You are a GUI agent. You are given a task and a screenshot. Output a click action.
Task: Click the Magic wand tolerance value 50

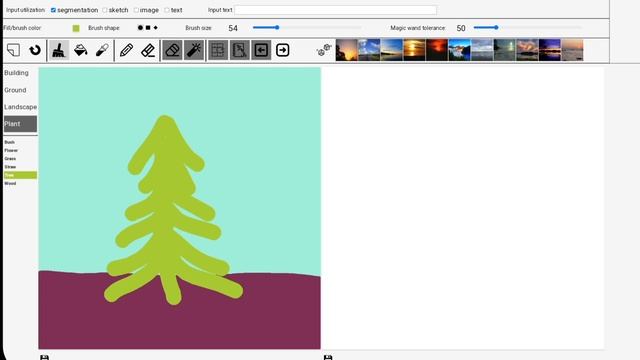tap(461, 28)
